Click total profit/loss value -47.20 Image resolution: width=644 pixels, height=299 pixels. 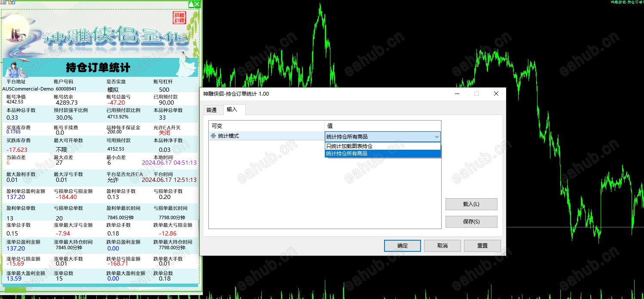click(x=116, y=103)
